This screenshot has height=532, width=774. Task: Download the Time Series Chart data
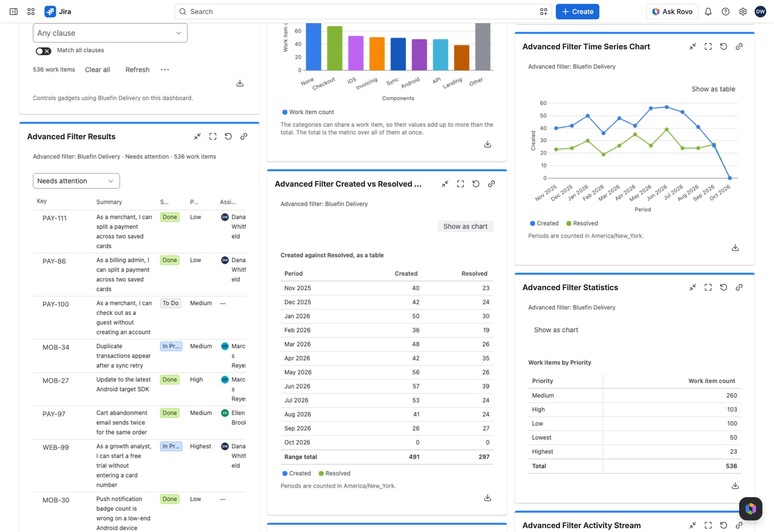(735, 248)
